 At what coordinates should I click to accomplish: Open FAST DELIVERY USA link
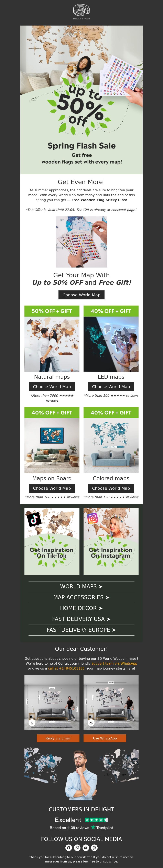click(81, 619)
